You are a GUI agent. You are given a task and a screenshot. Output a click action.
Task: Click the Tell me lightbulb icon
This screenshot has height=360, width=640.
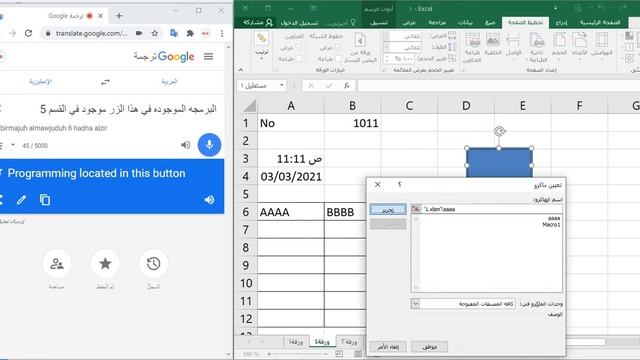tap(353, 23)
